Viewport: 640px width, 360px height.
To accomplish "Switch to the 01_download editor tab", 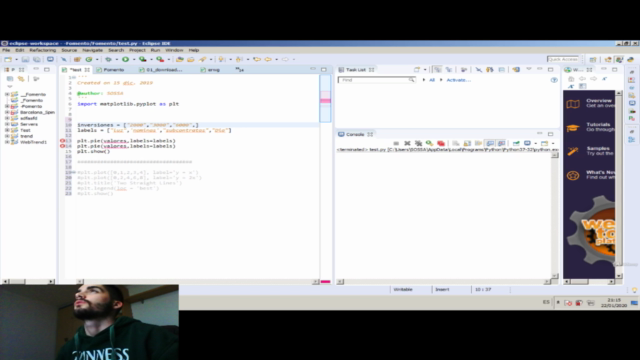I will tap(161, 70).
